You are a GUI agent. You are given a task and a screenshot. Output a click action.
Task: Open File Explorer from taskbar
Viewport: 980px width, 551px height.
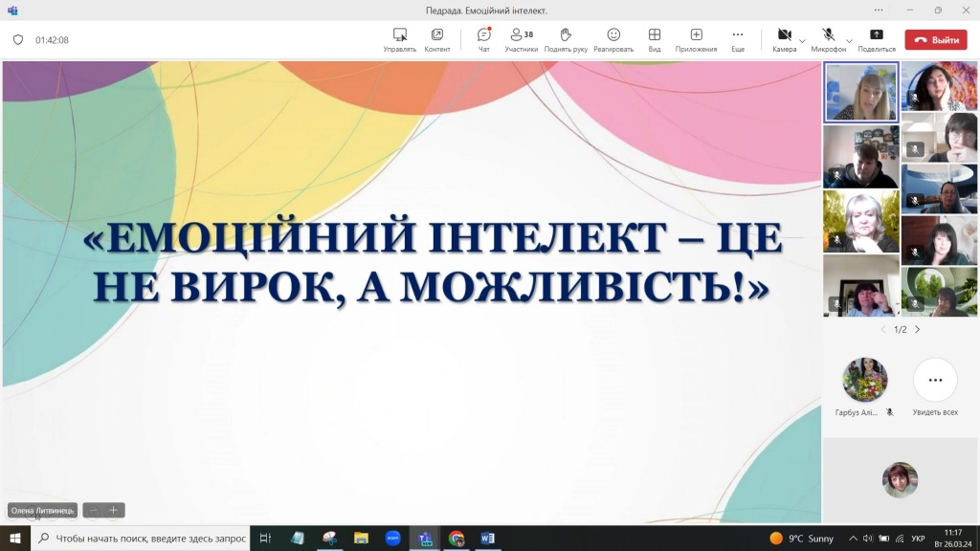point(361,538)
